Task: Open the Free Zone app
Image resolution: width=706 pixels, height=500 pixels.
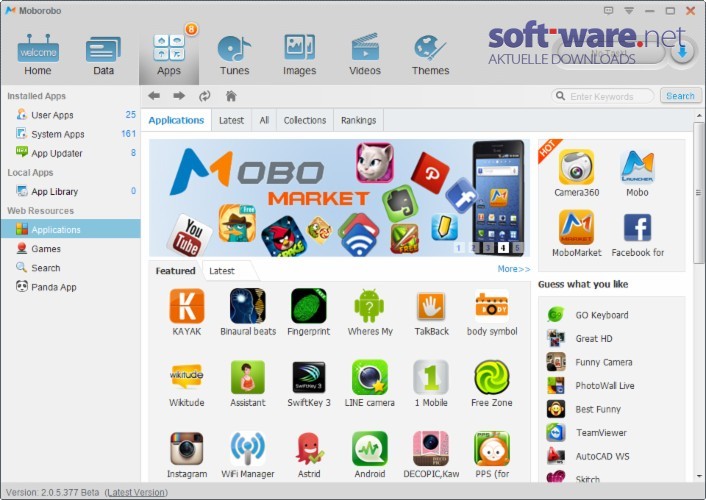Action: click(492, 377)
